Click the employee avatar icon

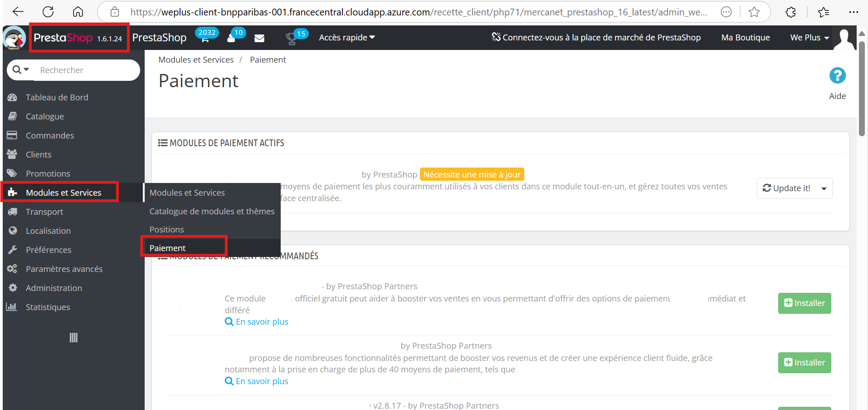coord(844,38)
